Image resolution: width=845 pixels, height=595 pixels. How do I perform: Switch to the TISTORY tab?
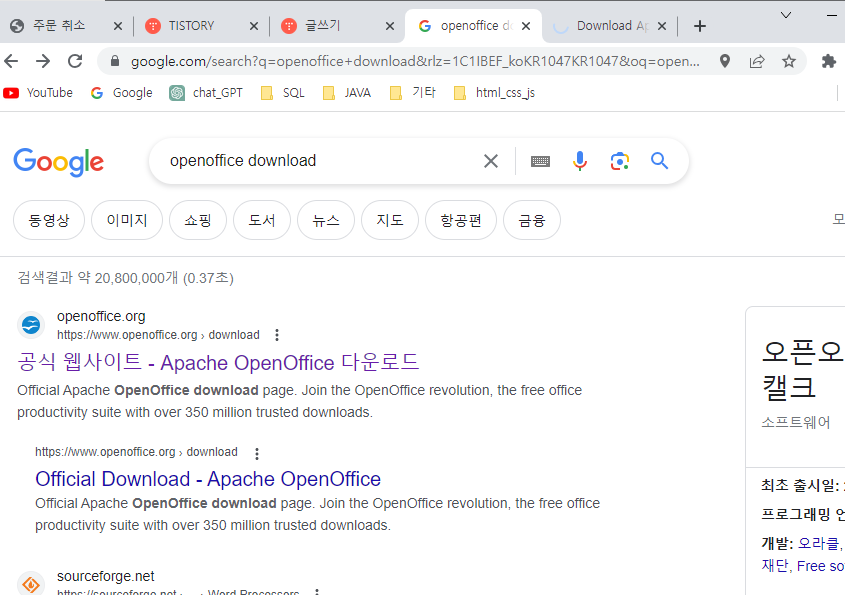[x=191, y=26]
